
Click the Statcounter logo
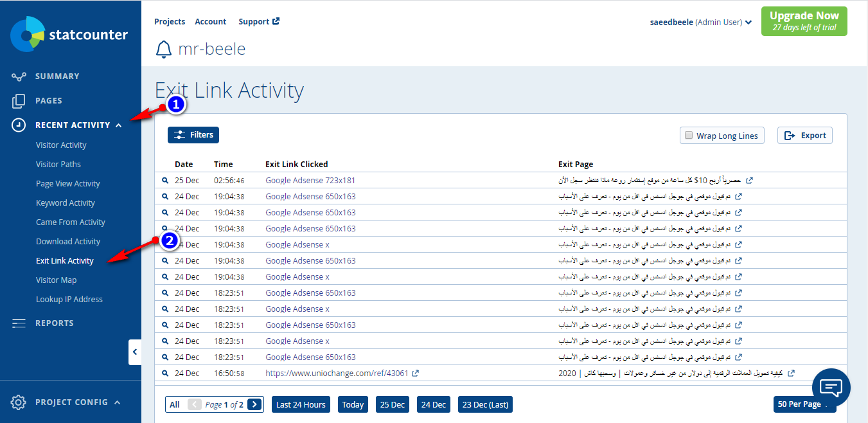(x=69, y=35)
